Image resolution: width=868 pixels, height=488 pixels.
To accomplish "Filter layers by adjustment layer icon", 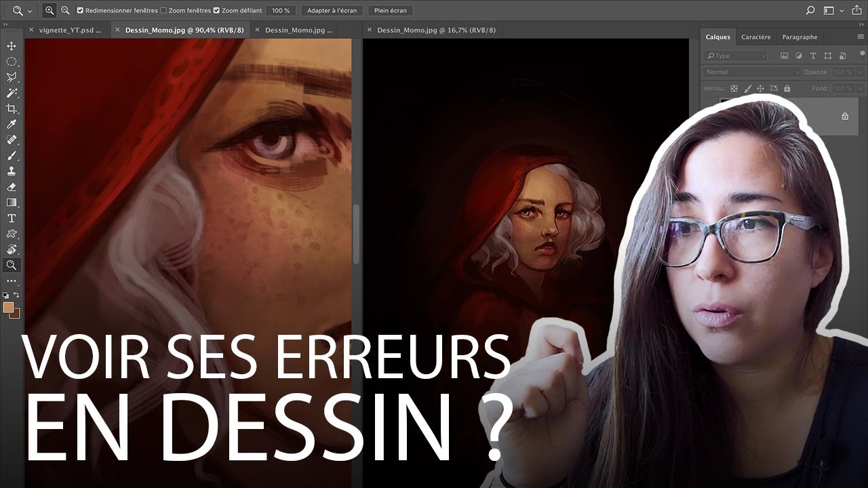I will click(x=799, y=56).
